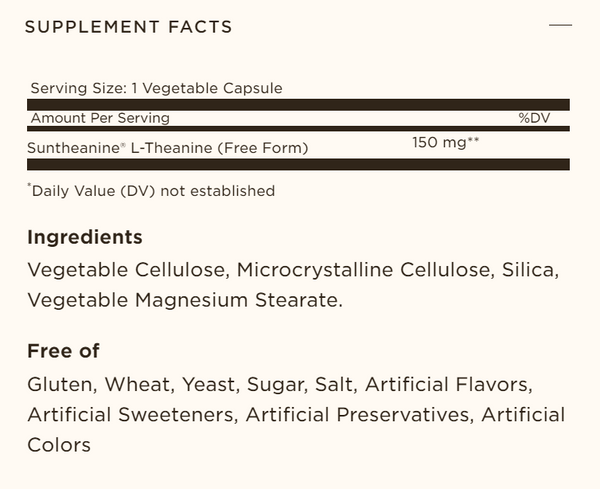
Task: Click the Gluten item in Free of
Action: (60, 385)
